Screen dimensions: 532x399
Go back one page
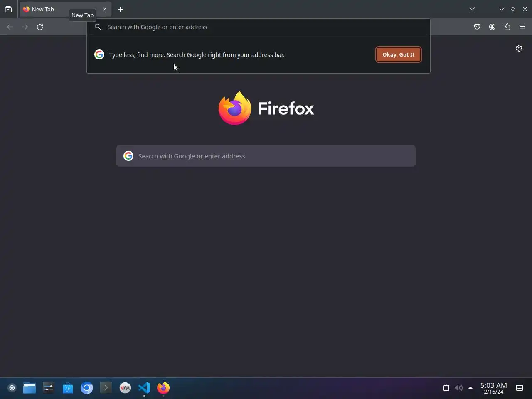coord(10,27)
